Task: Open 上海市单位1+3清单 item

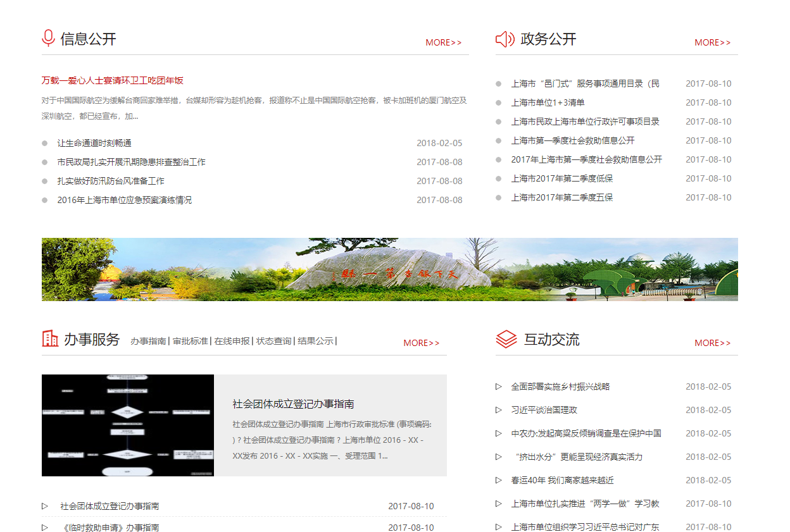Action: point(548,102)
